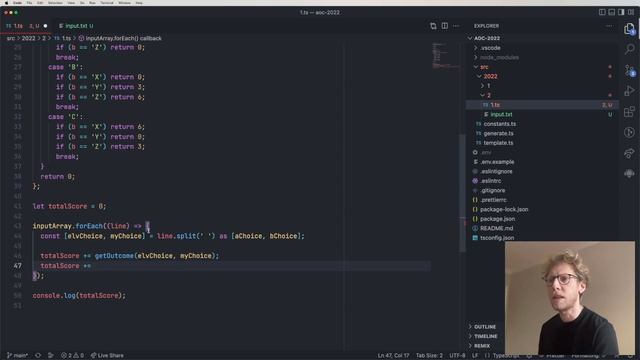Open the Extensions activity bar icon

pos(629,111)
